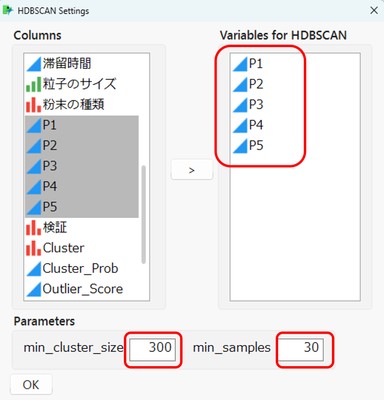Click the min_samples input field

[x=301, y=350]
